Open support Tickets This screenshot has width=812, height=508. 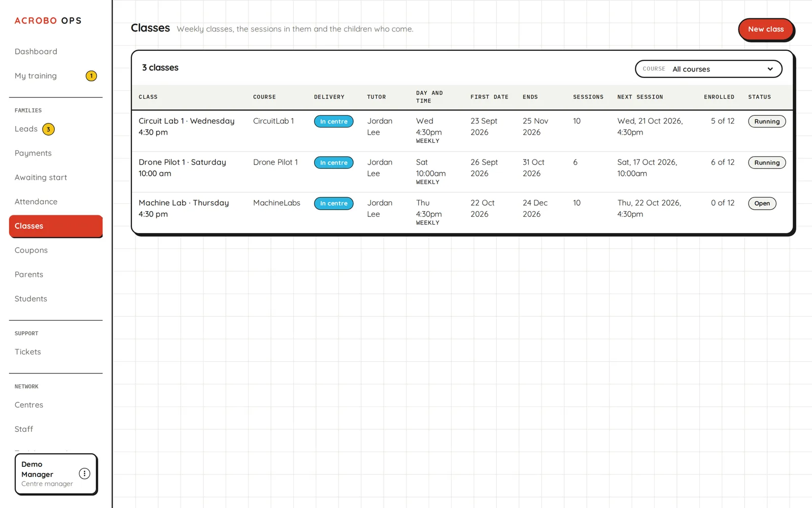[28, 352]
